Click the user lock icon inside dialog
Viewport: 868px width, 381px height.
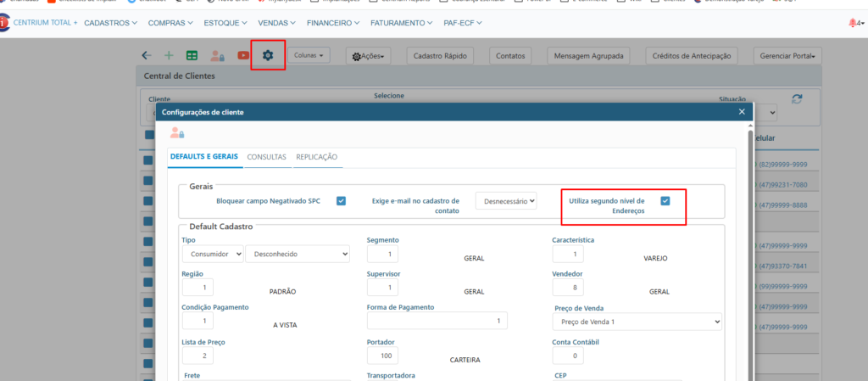(x=176, y=132)
